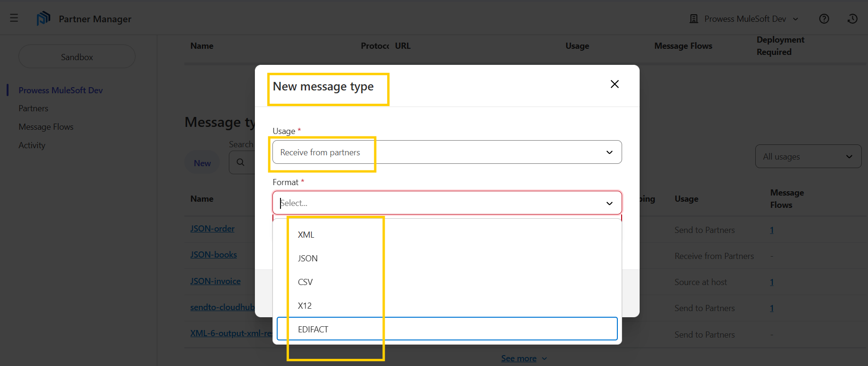Image resolution: width=868 pixels, height=366 pixels.
Task: Open the All usages filter dropdown
Action: pyautogui.click(x=807, y=157)
